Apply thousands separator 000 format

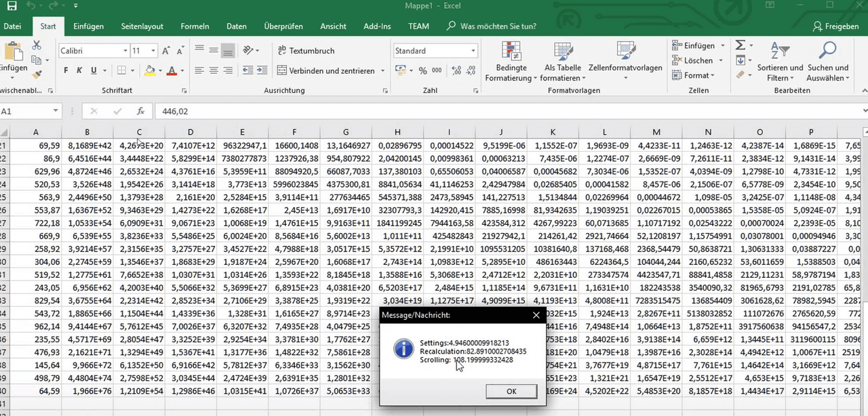coord(437,70)
